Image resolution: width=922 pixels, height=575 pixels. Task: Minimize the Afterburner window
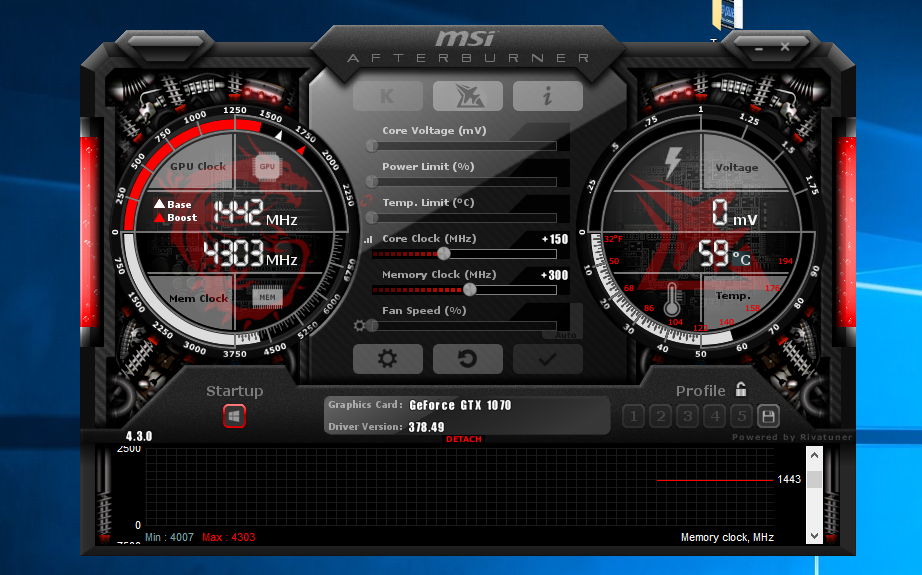[759, 48]
